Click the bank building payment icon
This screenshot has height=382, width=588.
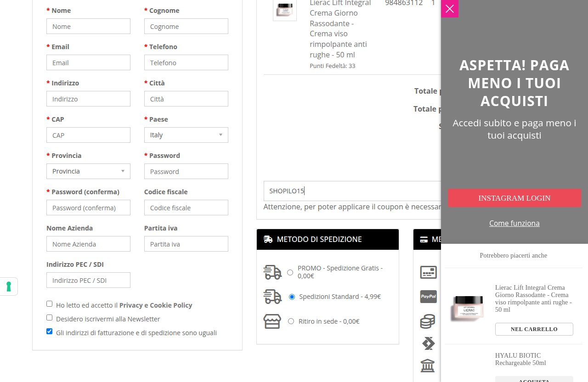(x=428, y=366)
